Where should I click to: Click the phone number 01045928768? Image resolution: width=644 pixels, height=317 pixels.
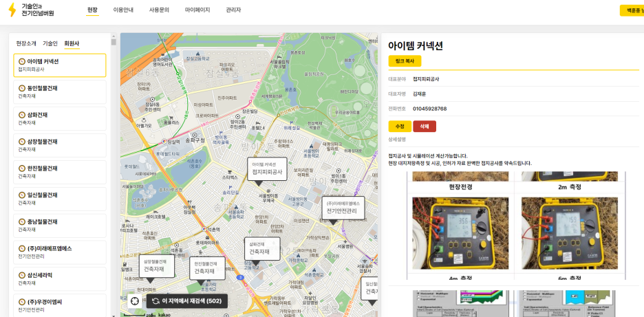pyautogui.click(x=429, y=109)
